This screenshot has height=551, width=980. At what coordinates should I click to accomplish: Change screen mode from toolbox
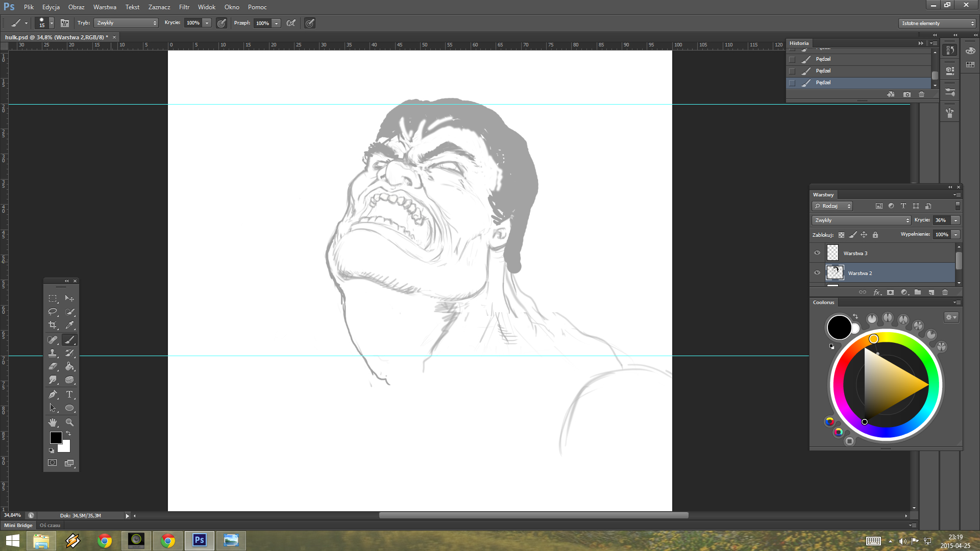click(x=69, y=463)
